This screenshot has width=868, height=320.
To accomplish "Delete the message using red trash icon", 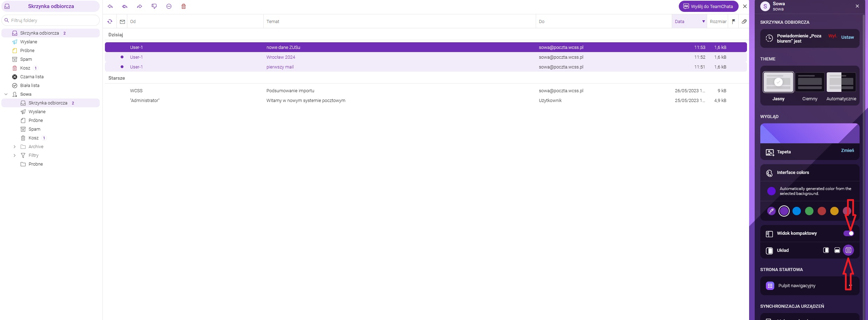I will pos(184,6).
